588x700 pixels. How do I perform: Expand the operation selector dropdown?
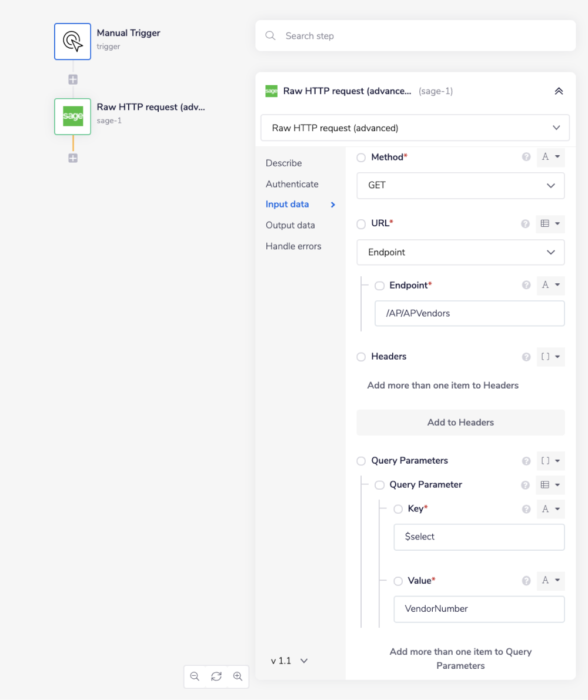tap(415, 128)
